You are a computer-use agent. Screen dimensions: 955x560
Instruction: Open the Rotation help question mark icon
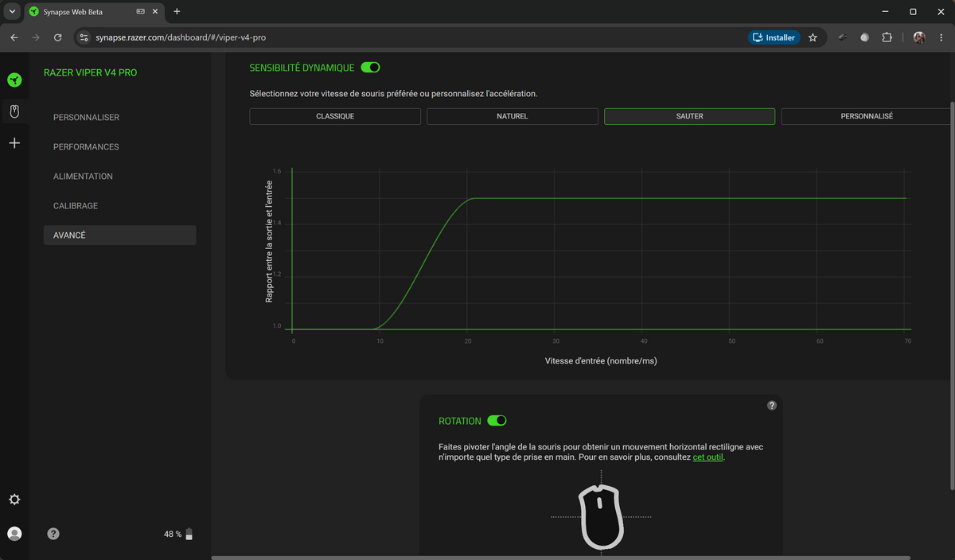(x=771, y=405)
